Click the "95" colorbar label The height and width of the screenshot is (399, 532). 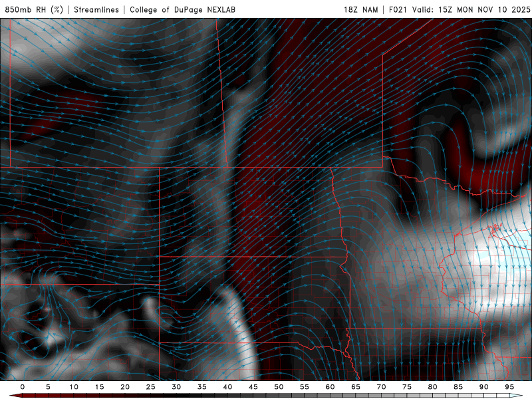coord(509,387)
